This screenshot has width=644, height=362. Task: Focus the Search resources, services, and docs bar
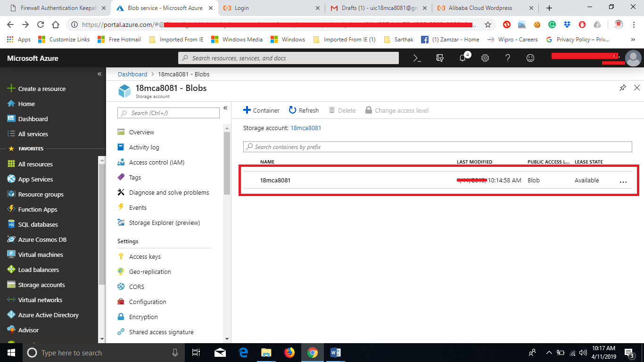[289, 58]
